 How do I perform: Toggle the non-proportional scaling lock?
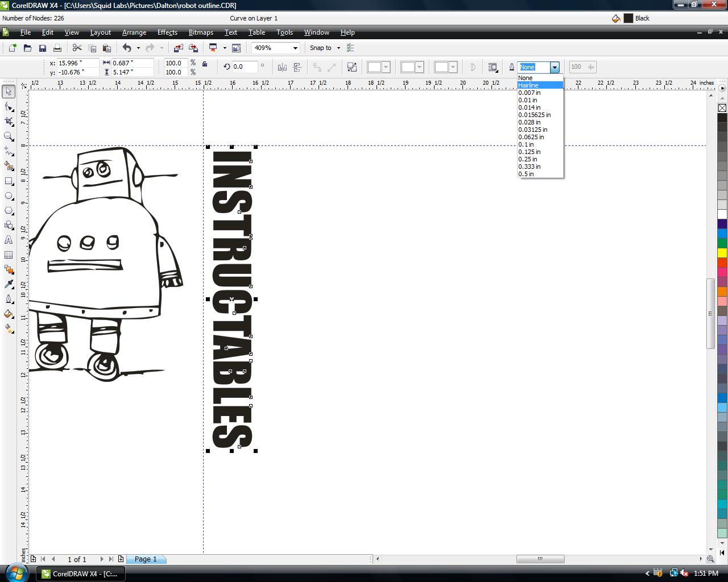(x=205, y=64)
